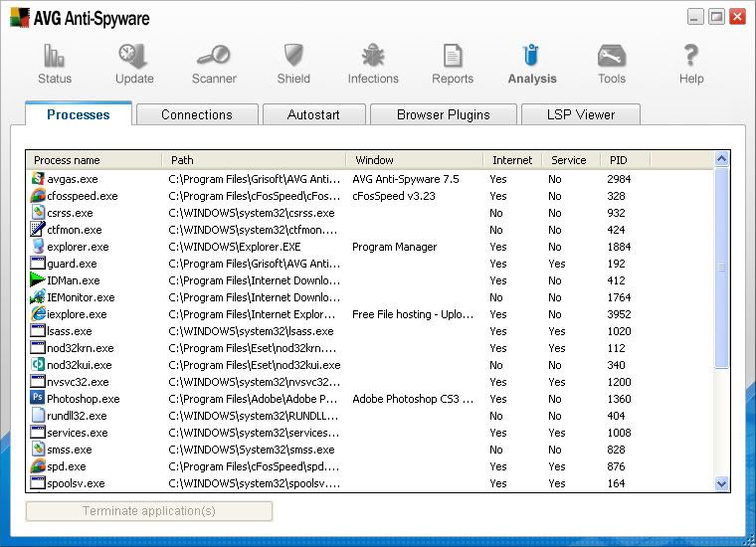Image resolution: width=756 pixels, height=547 pixels.
Task: Click the PID value 1764
Action: pos(619,297)
